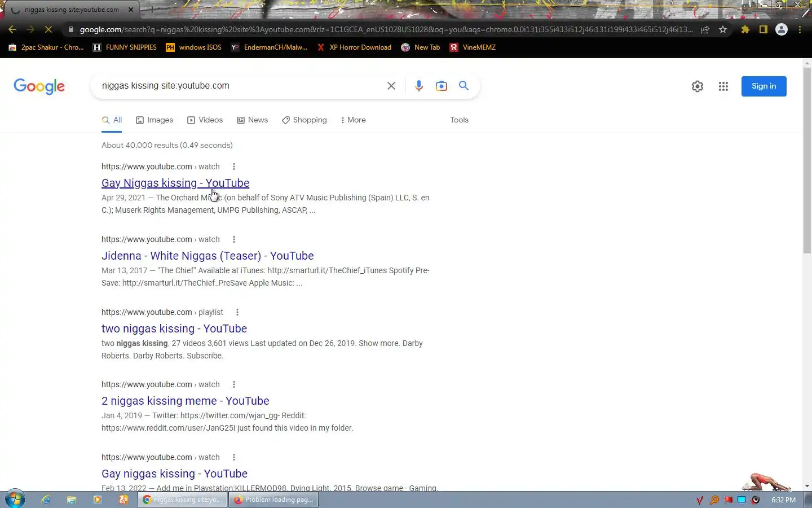Screen dimensions: 812x508
Task: Switch to the News tab
Action: (252, 120)
